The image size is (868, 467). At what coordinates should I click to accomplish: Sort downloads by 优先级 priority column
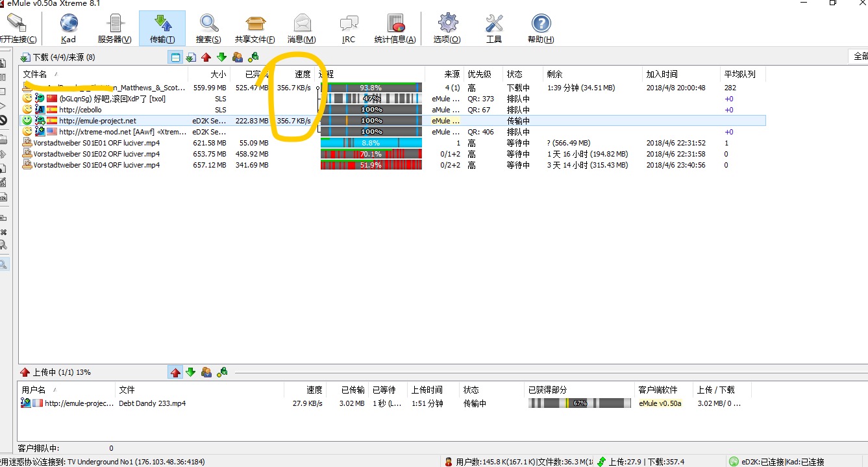483,75
